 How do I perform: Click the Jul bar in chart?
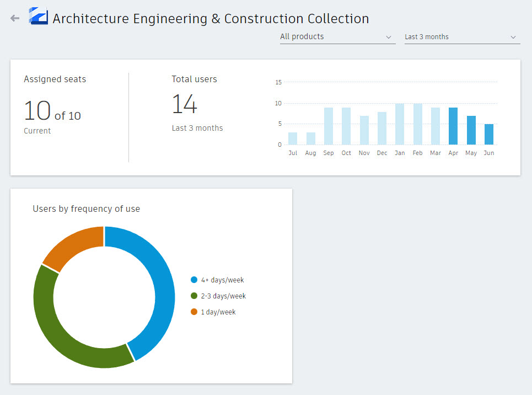(293, 138)
